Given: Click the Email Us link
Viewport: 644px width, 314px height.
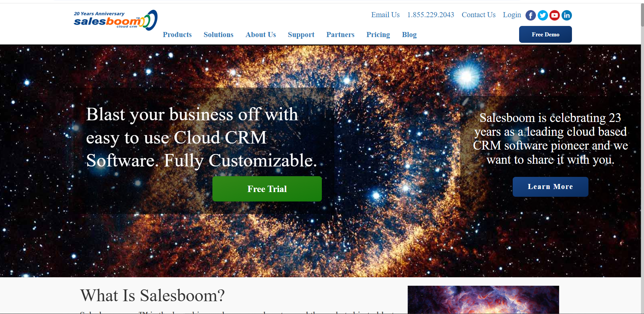Looking at the screenshot, I should 385,15.
